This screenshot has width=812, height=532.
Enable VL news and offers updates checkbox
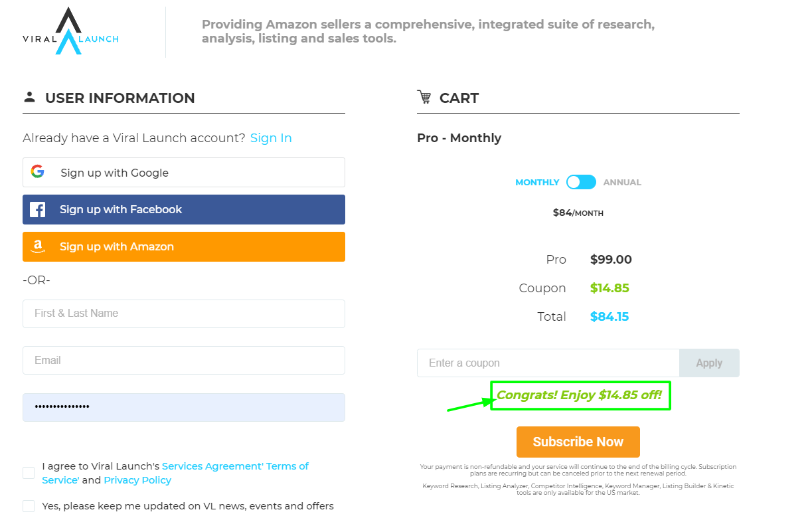[x=28, y=505]
